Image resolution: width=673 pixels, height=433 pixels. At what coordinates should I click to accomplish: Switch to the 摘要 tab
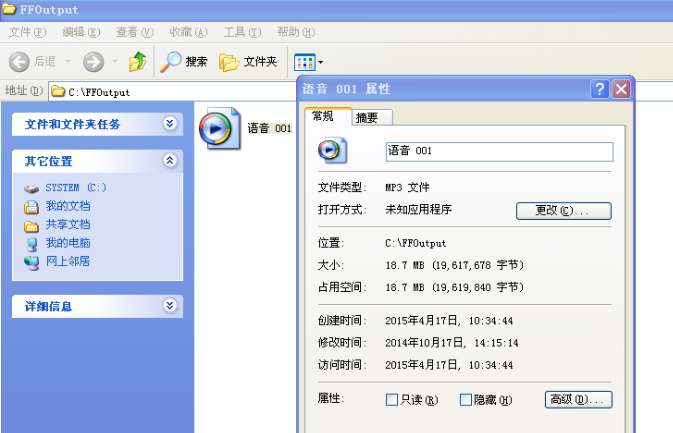(367, 117)
